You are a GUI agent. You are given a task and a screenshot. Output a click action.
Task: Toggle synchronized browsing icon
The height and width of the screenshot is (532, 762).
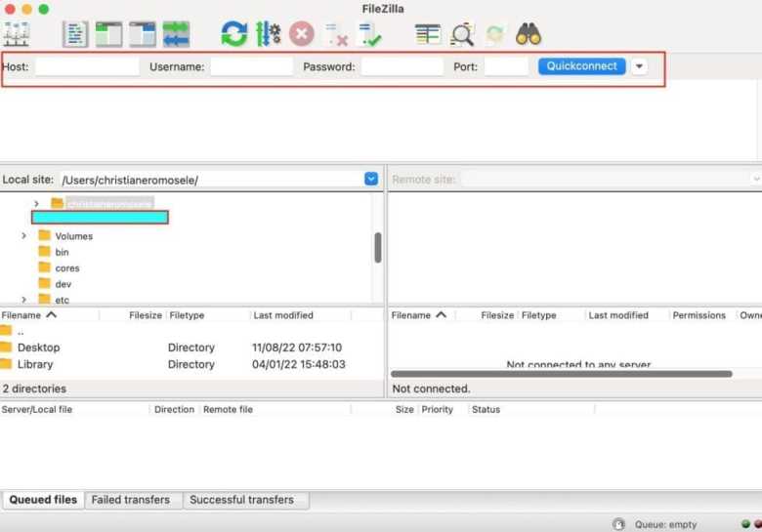pyautogui.click(x=495, y=34)
